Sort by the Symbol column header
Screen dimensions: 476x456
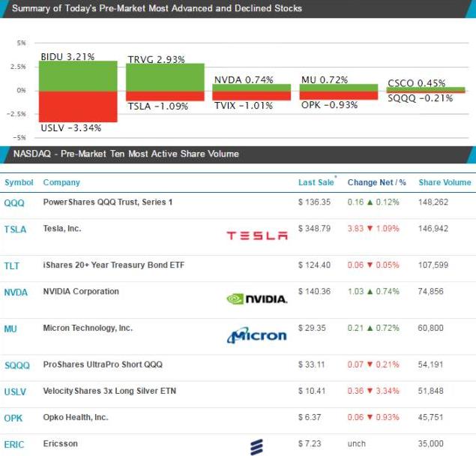[x=19, y=182]
